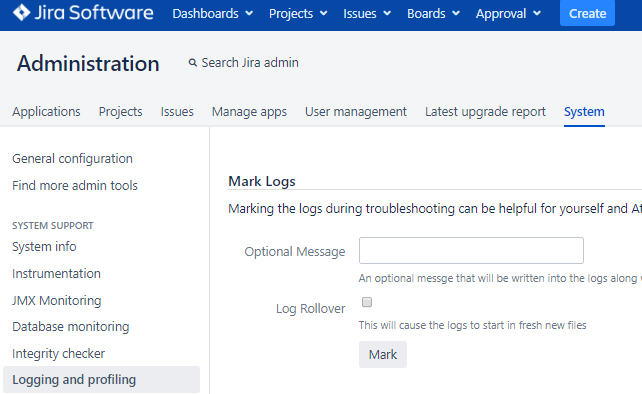Click the blue Create button
This screenshot has height=394, width=642.
tap(587, 13)
